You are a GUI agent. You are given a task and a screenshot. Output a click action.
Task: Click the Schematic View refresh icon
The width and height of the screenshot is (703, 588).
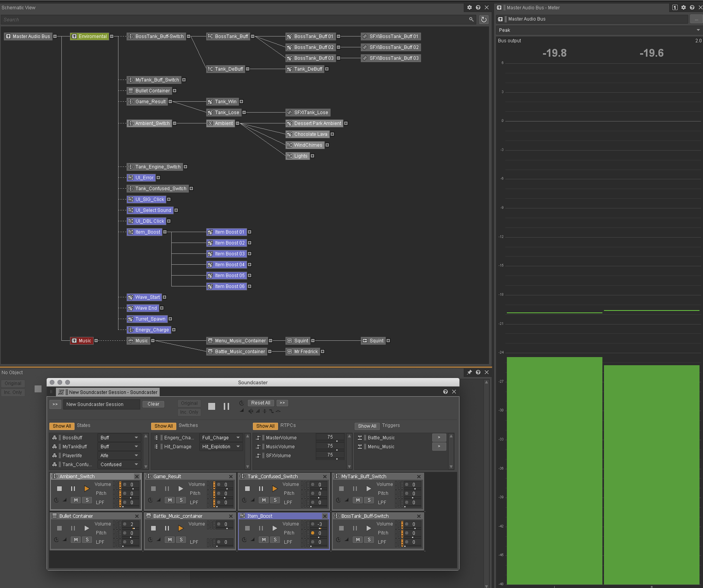(x=484, y=19)
